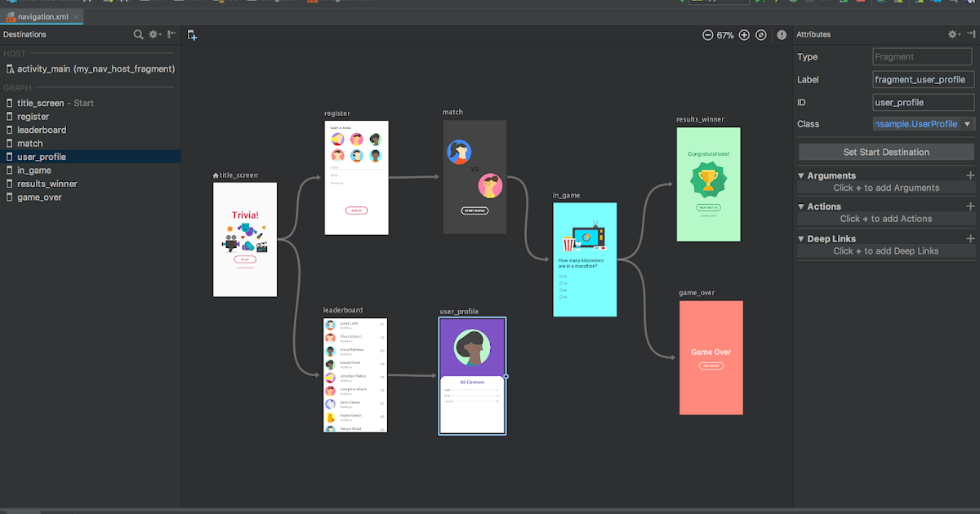Screen dimensions: 980x514
Task: Collapse the Deep Links section
Action: coord(801,239)
